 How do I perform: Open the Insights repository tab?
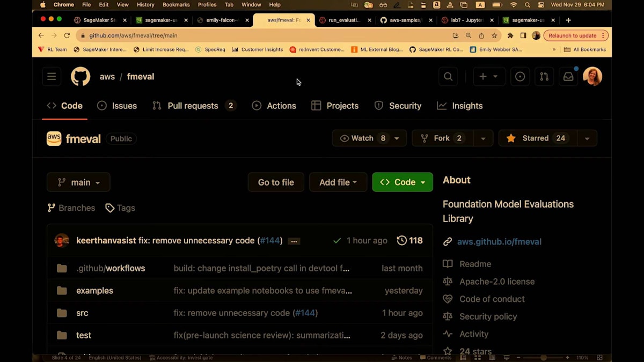click(460, 106)
